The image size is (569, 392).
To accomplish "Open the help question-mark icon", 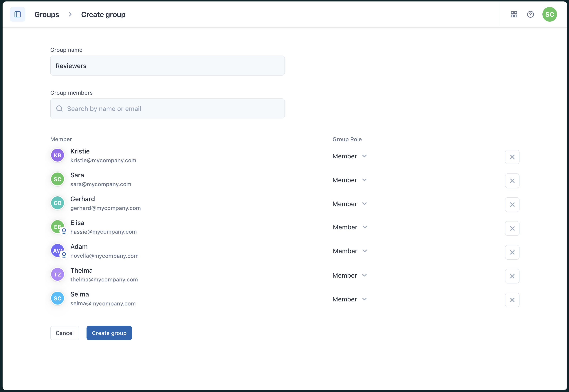I will coord(530,14).
